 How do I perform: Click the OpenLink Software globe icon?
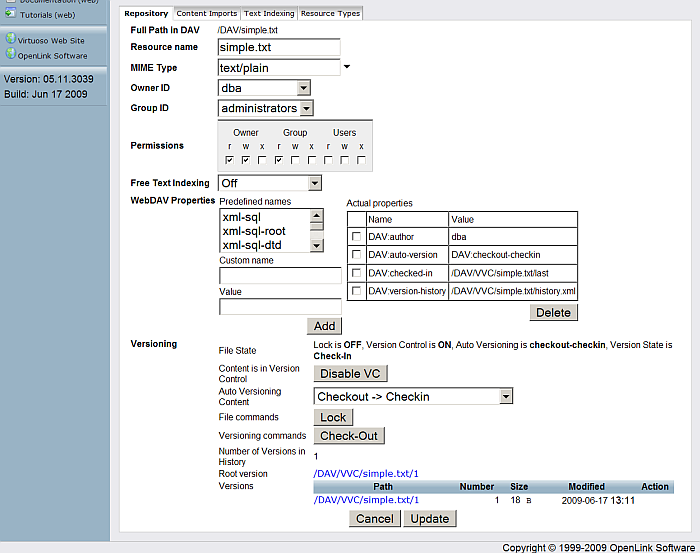(11, 55)
